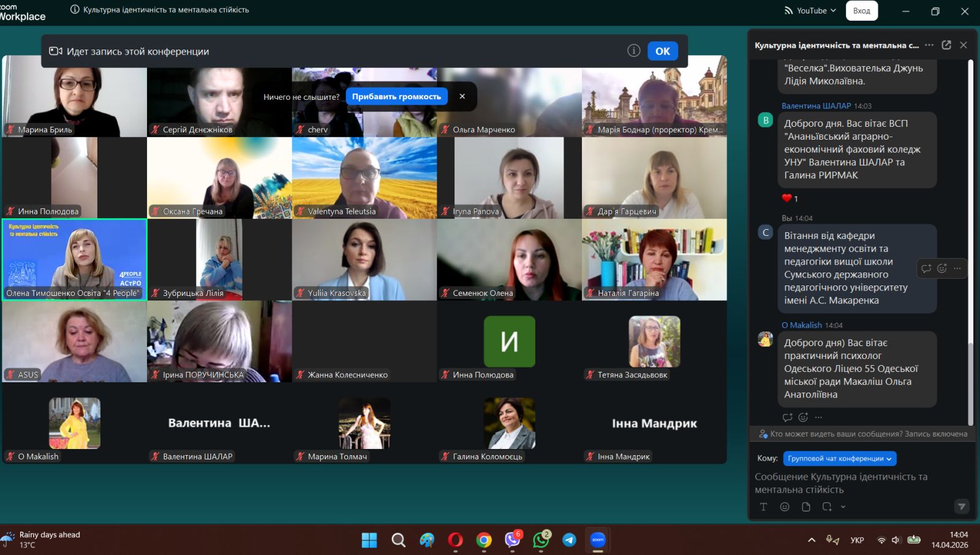The image size is (980, 555).
Task: Expand the screenshot options chevron in chat
Action: coord(843,507)
